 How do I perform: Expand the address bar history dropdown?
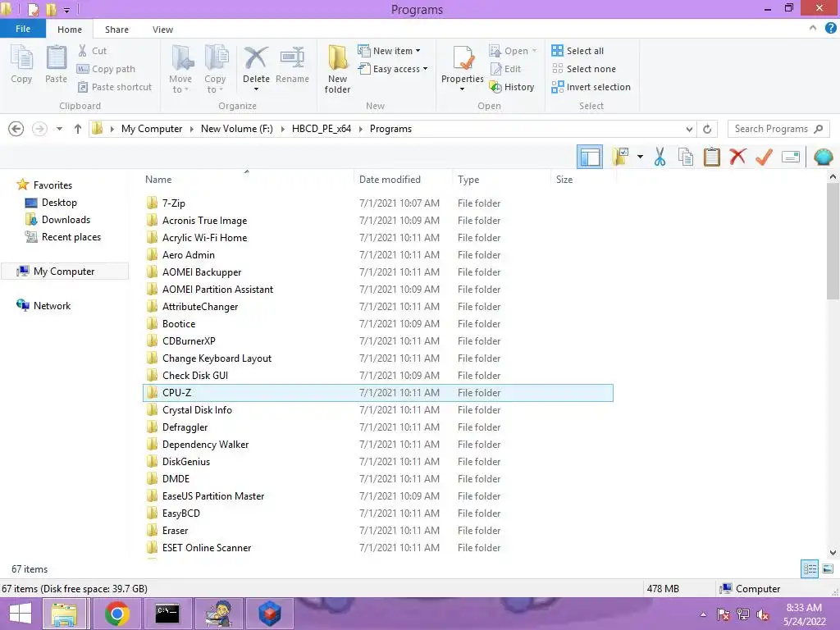[689, 129]
